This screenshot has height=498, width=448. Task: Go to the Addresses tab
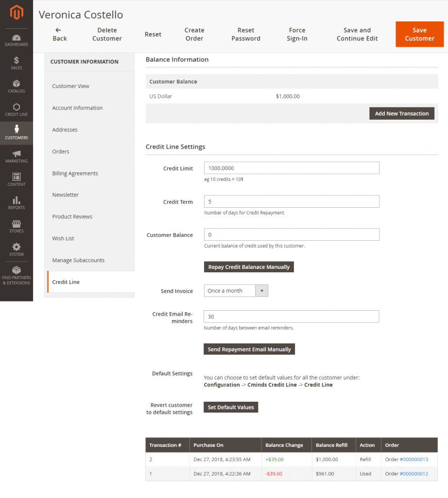tap(65, 130)
